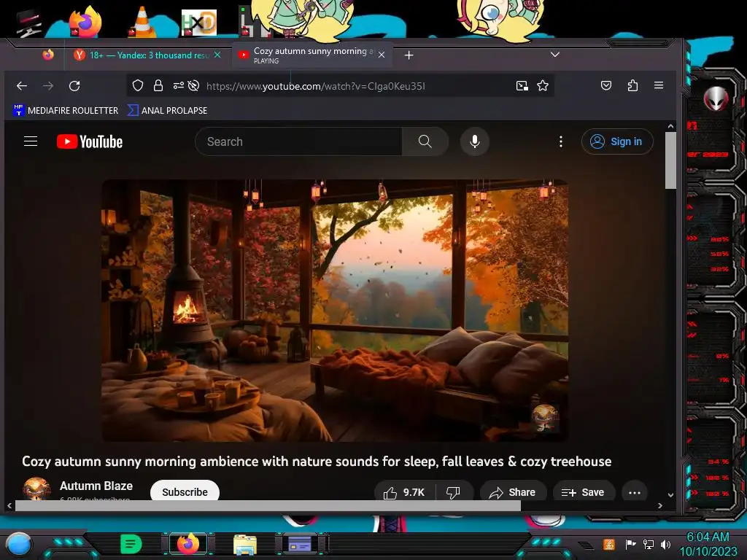The height and width of the screenshot is (560, 747).
Task: Open a new tab with the plus button
Action: (x=409, y=55)
